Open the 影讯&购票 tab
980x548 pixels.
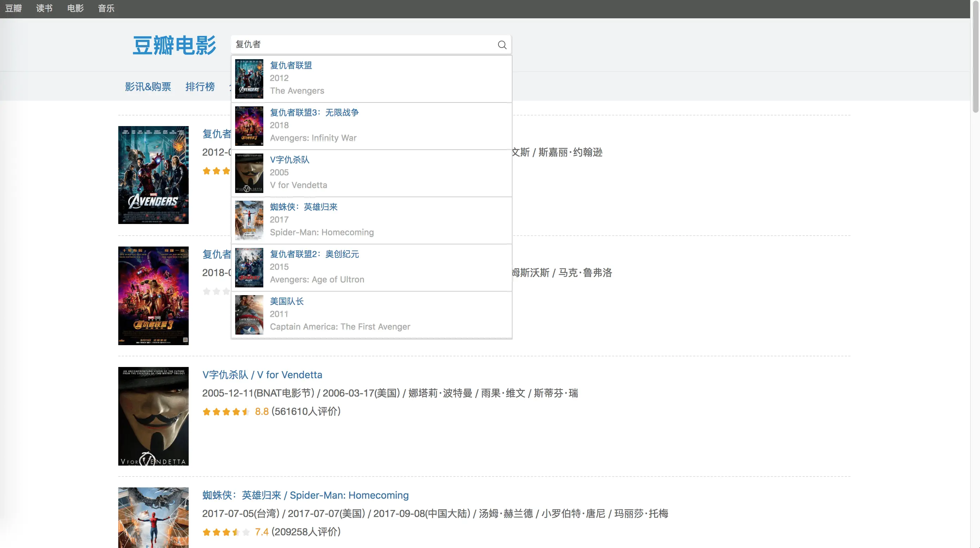(148, 87)
